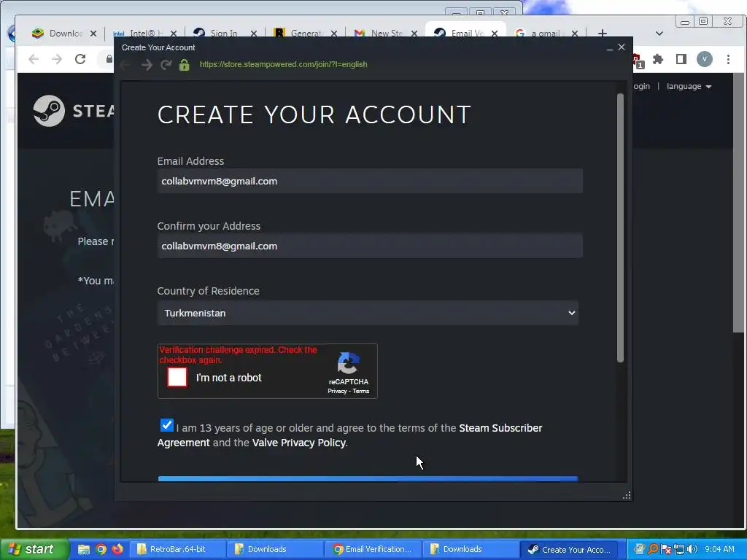
Task: Reload the Steam client page
Action: [166, 65]
